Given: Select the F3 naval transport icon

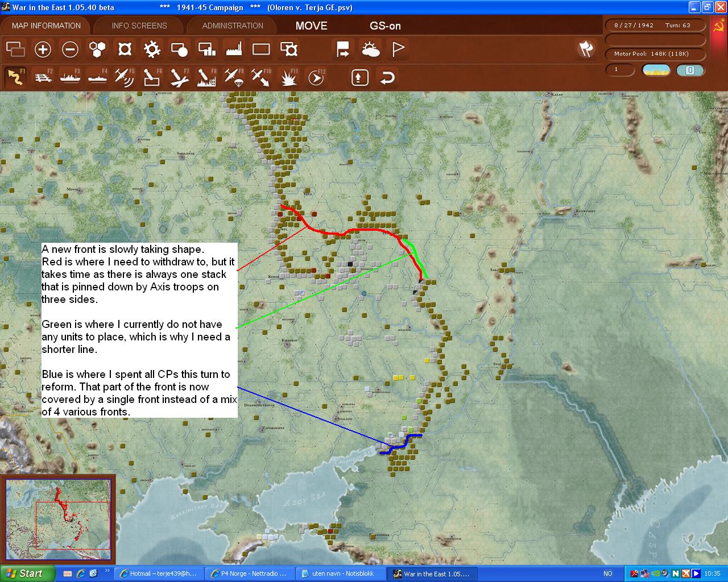Looking at the screenshot, I should tap(70, 77).
